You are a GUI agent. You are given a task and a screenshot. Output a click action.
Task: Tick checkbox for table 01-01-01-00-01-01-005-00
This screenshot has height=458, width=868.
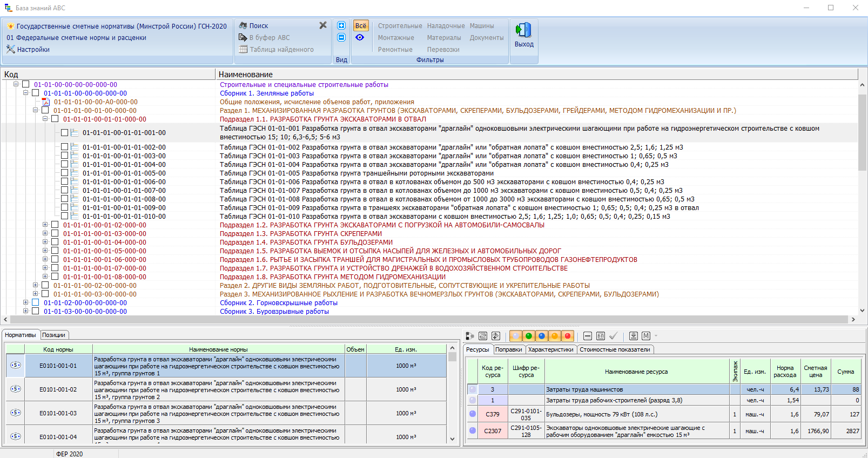click(x=65, y=173)
